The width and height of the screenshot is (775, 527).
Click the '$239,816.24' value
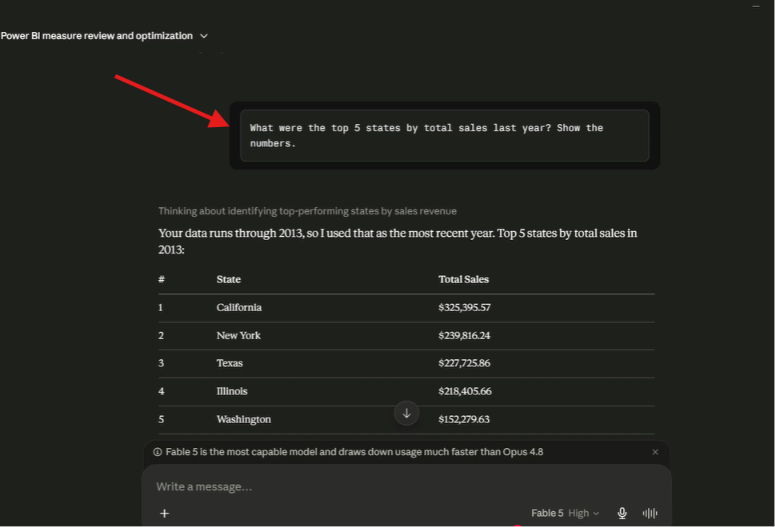point(464,335)
